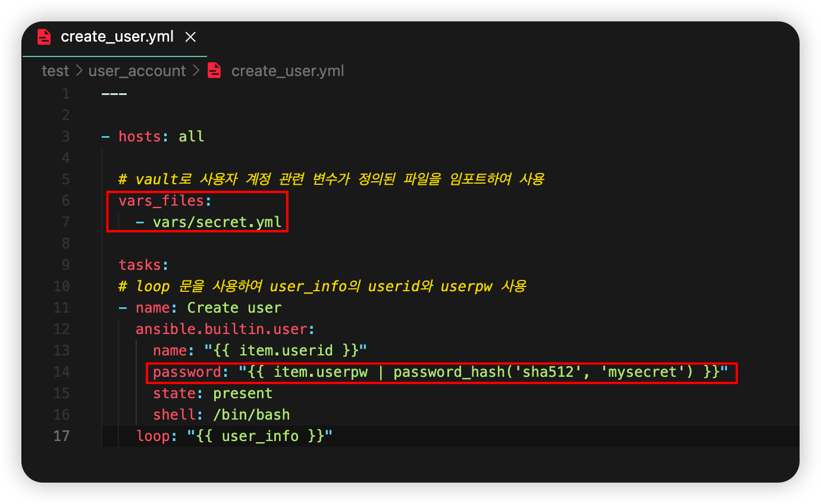This screenshot has height=504, width=821.
Task: Open the 'user_account' breadcrumb folder
Action: 137,71
